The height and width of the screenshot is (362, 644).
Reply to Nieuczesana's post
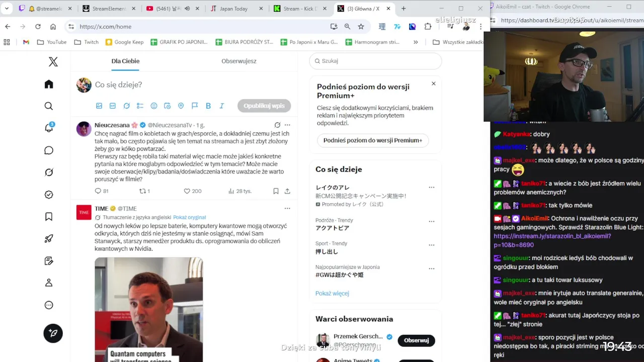tap(101, 191)
